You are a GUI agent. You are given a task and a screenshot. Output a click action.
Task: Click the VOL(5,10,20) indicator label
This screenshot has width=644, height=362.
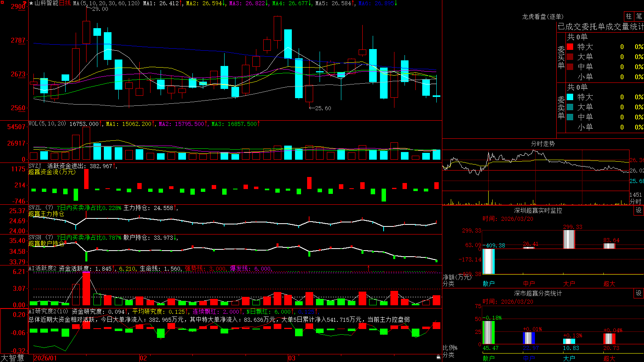pyautogui.click(x=47, y=124)
